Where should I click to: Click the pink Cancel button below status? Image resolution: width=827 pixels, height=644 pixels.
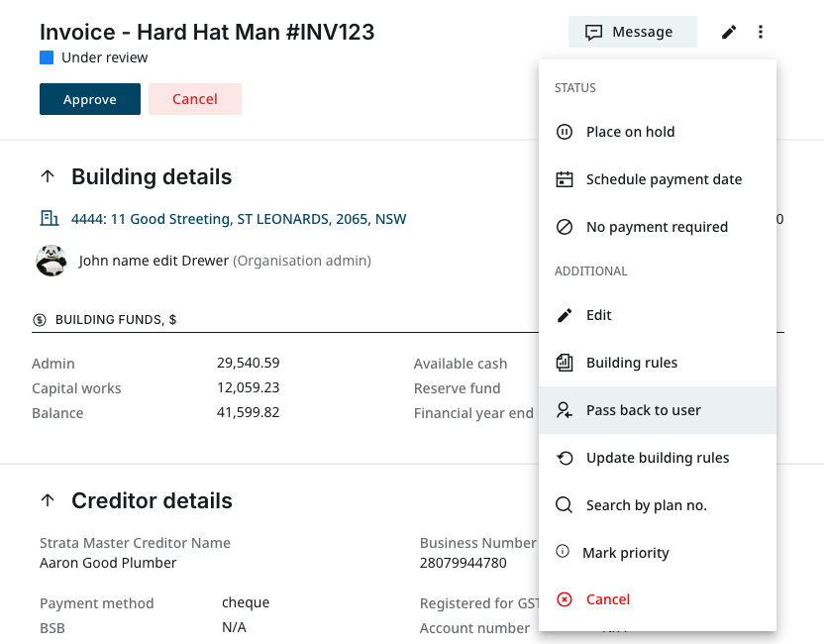[x=195, y=99]
